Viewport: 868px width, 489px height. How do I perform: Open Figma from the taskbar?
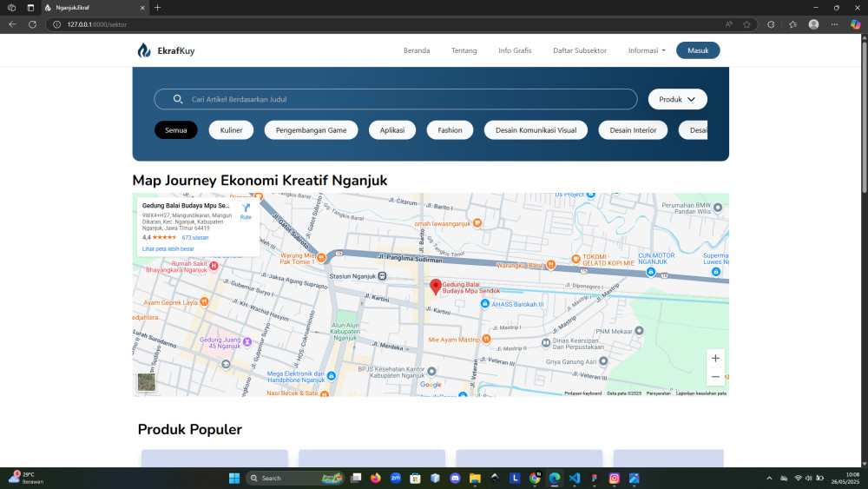pyautogui.click(x=594, y=478)
